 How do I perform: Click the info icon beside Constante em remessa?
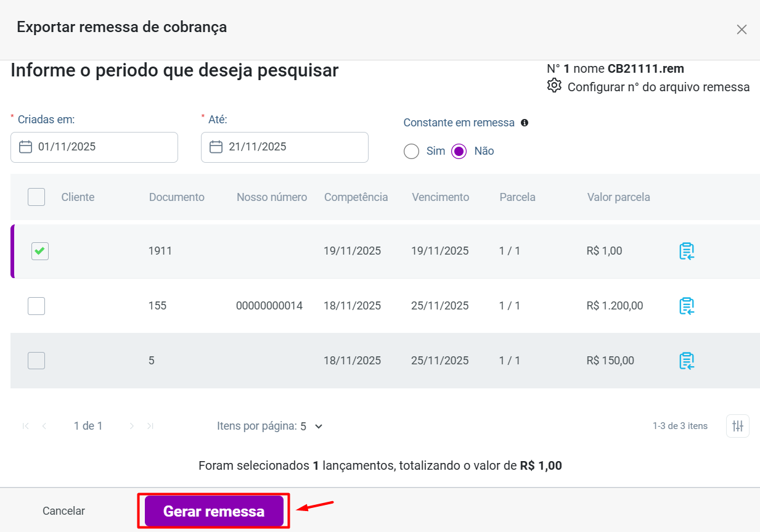tap(525, 123)
